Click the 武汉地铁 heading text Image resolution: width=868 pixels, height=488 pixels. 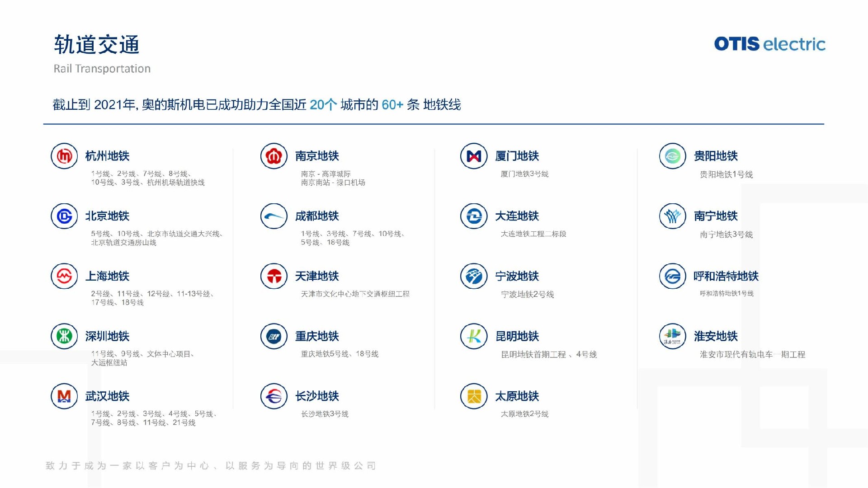(x=108, y=396)
